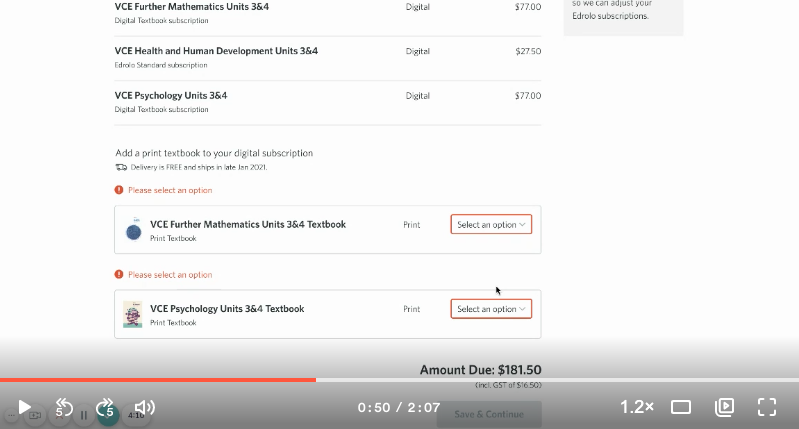Viewport: 799px width, 429px height.
Task: Click 'VCE Psychology Units 3&4 Textbook' title
Action: click(227, 309)
